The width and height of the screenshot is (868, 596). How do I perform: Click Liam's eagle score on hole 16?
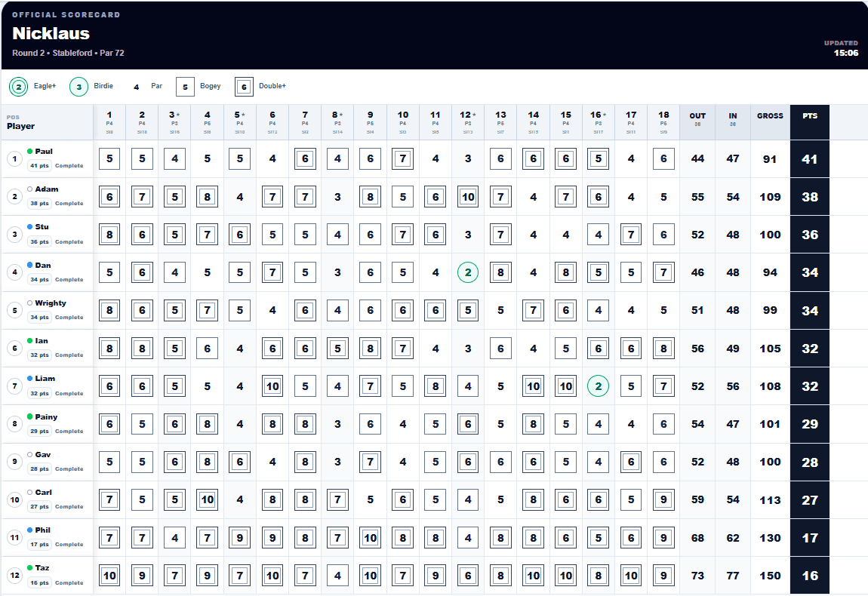[598, 386]
